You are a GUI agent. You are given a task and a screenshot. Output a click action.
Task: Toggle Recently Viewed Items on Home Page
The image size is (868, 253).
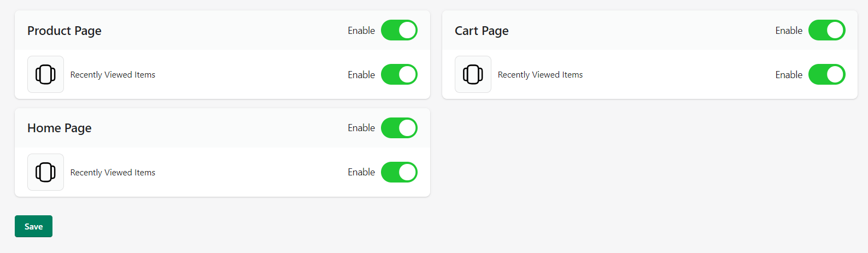click(399, 172)
